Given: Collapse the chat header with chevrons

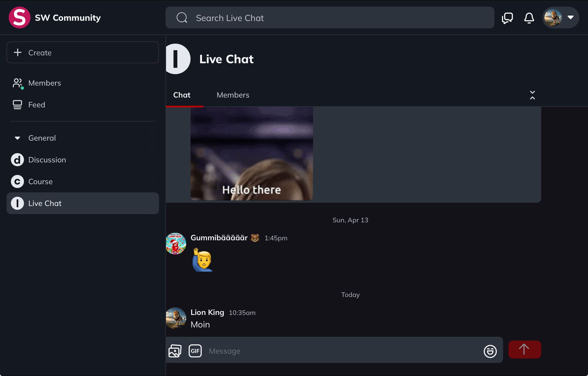Looking at the screenshot, I should [532, 95].
